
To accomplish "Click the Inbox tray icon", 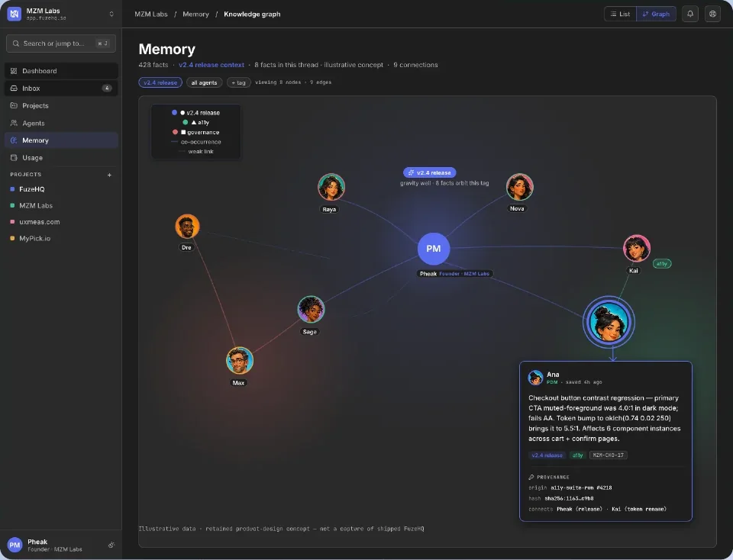I will pos(14,89).
